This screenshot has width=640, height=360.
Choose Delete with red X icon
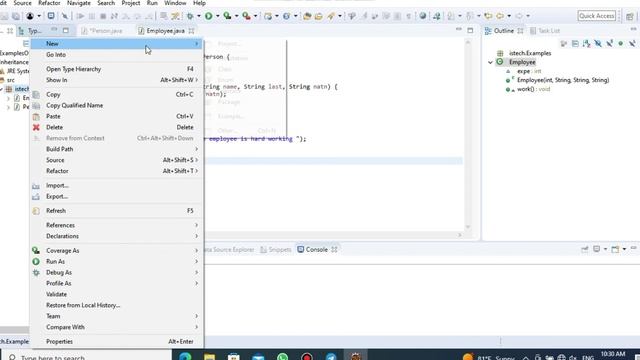118,127
